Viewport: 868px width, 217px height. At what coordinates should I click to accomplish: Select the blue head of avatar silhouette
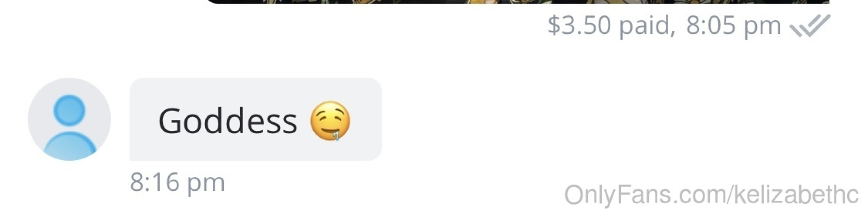pos(69,110)
